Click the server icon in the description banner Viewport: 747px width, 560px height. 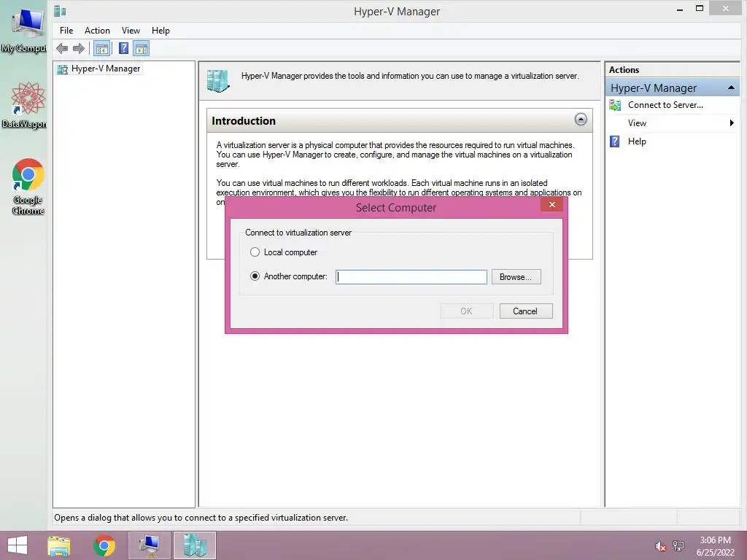[217, 80]
